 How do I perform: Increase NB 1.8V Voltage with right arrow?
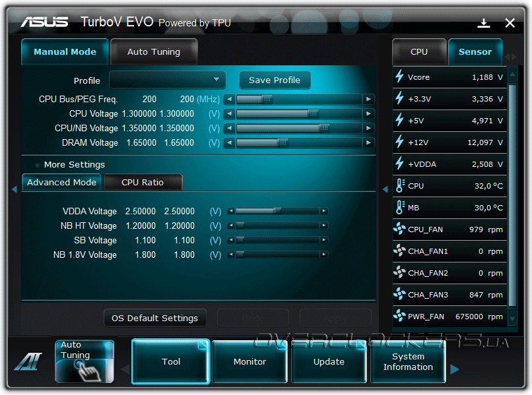(x=324, y=255)
